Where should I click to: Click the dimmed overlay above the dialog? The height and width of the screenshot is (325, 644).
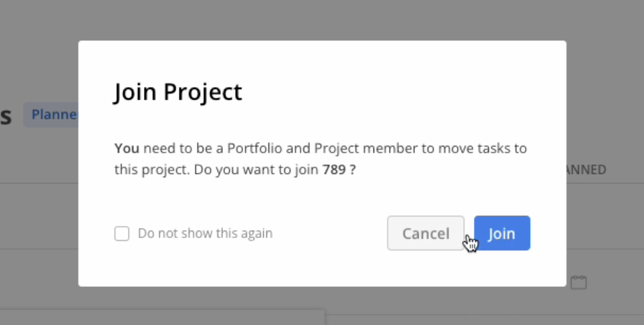tap(322, 19)
